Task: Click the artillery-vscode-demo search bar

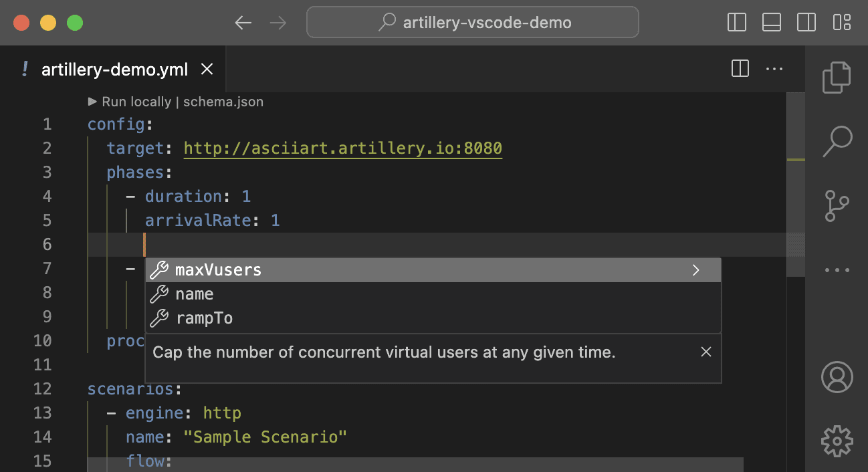Action: [472, 22]
